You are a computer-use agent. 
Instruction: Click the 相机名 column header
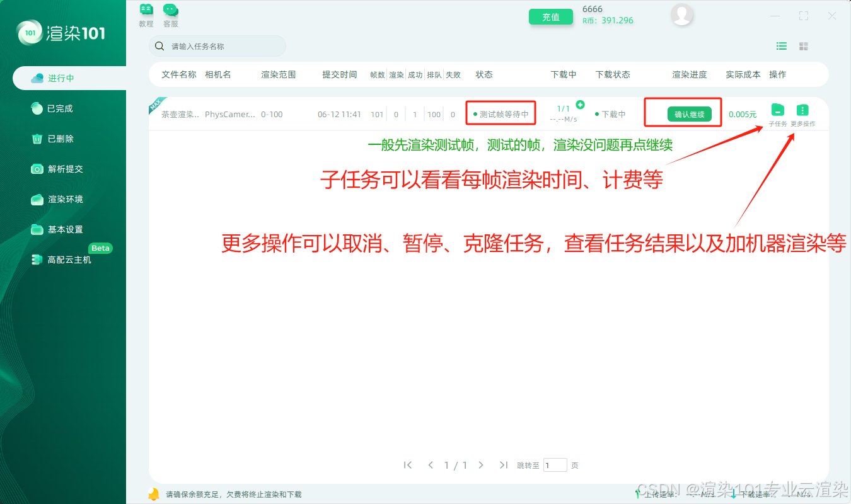218,74
